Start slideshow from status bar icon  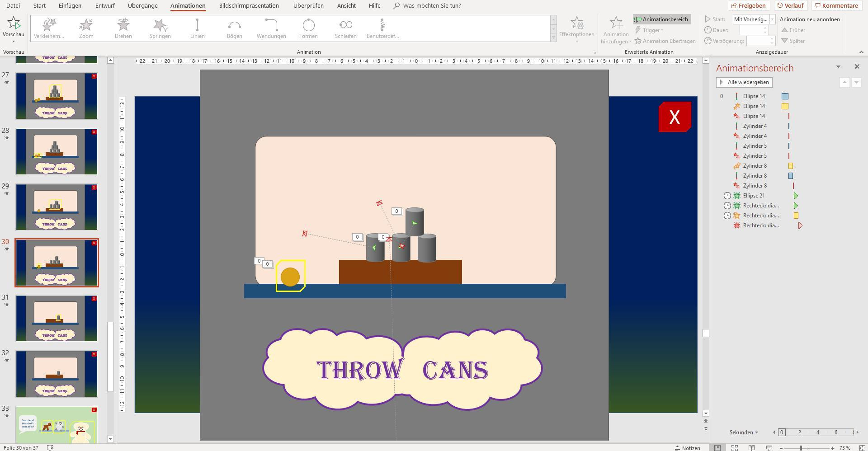click(x=769, y=448)
